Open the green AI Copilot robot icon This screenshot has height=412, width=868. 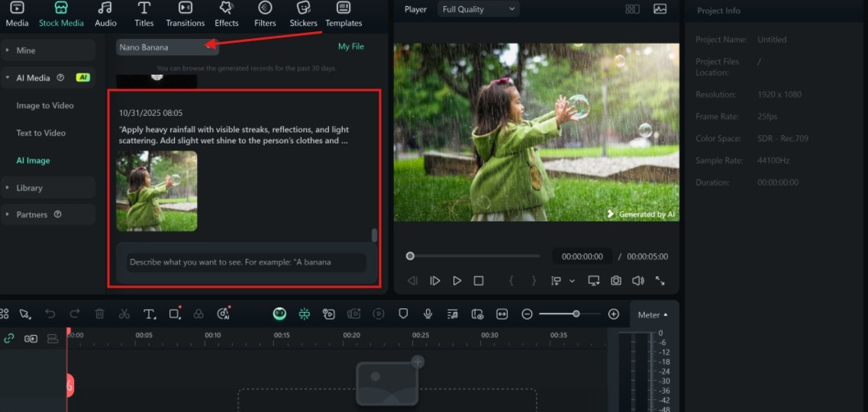click(x=279, y=314)
